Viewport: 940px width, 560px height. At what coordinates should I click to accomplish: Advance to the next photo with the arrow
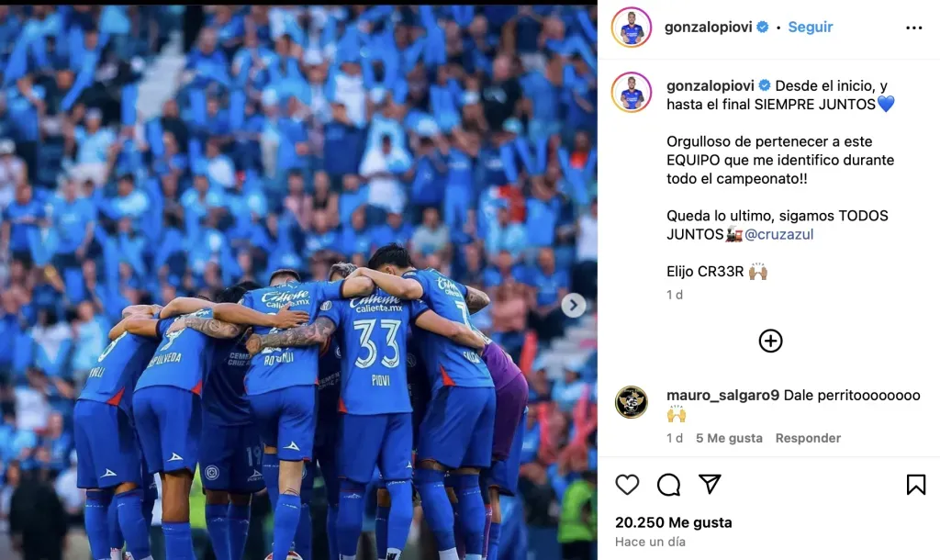tap(573, 305)
